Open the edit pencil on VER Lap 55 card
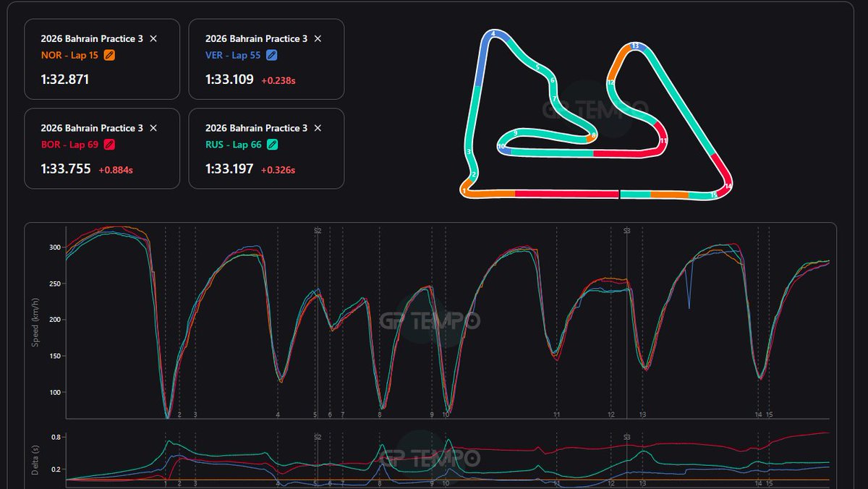Viewport: 868px width, 489px height. pos(271,55)
